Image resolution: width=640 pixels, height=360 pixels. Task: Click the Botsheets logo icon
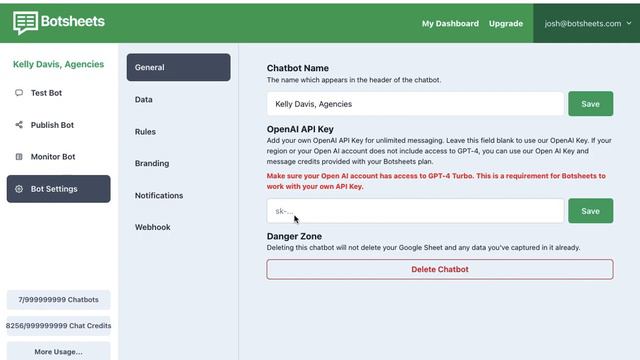[x=25, y=22]
